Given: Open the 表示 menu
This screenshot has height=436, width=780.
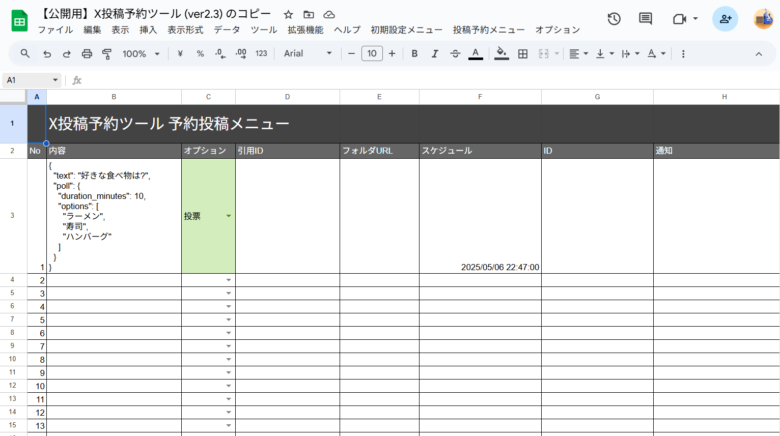Looking at the screenshot, I should point(120,30).
